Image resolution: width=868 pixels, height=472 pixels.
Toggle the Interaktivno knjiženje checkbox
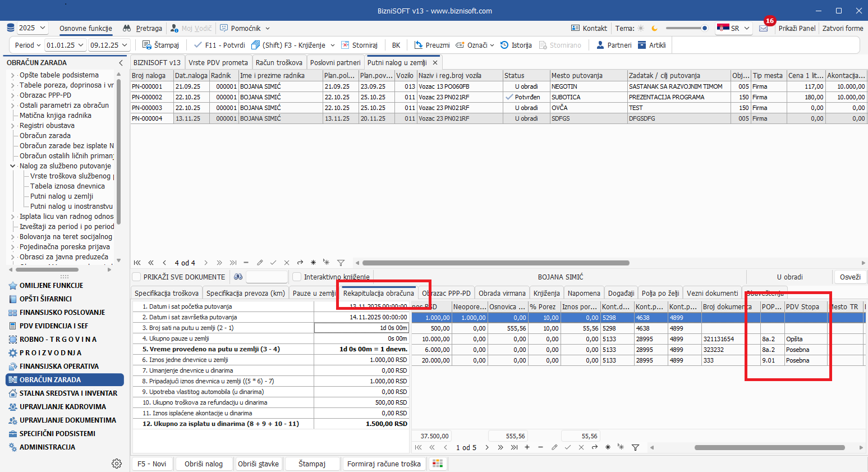[297, 277]
